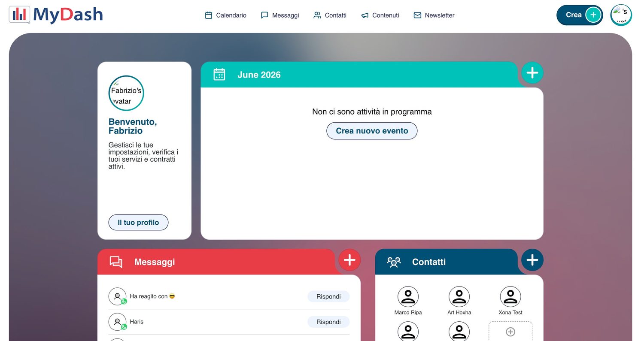This screenshot has width=644, height=341.
Task: Click Rispondi for Haris message
Action: [328, 322]
